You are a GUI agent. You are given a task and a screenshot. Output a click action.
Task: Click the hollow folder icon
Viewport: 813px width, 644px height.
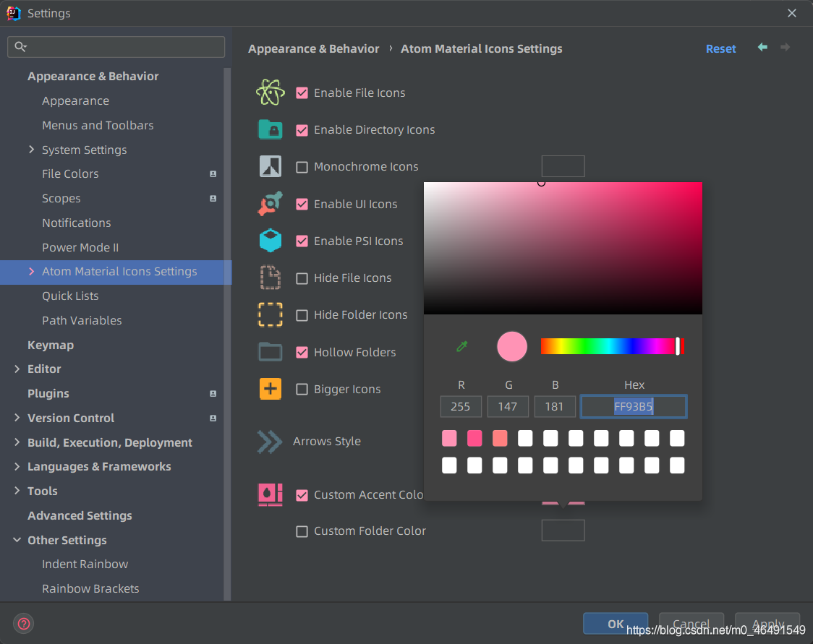tap(270, 352)
